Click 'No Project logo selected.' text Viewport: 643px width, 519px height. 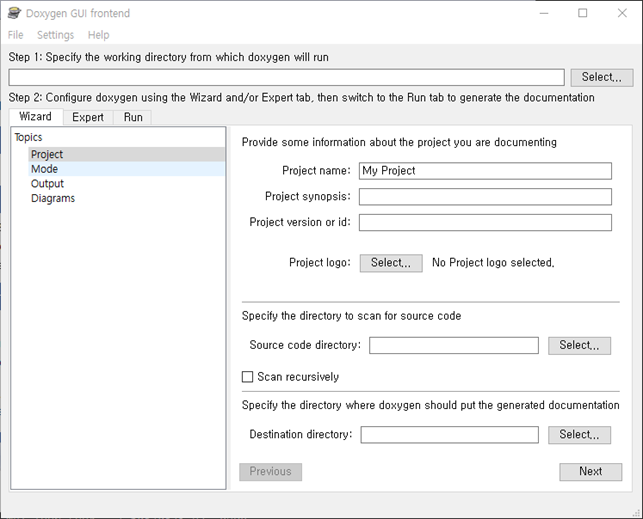[493, 262]
